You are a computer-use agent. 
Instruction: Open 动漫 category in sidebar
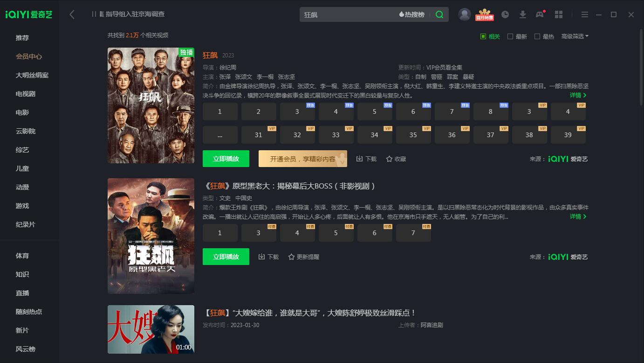pos(22,187)
